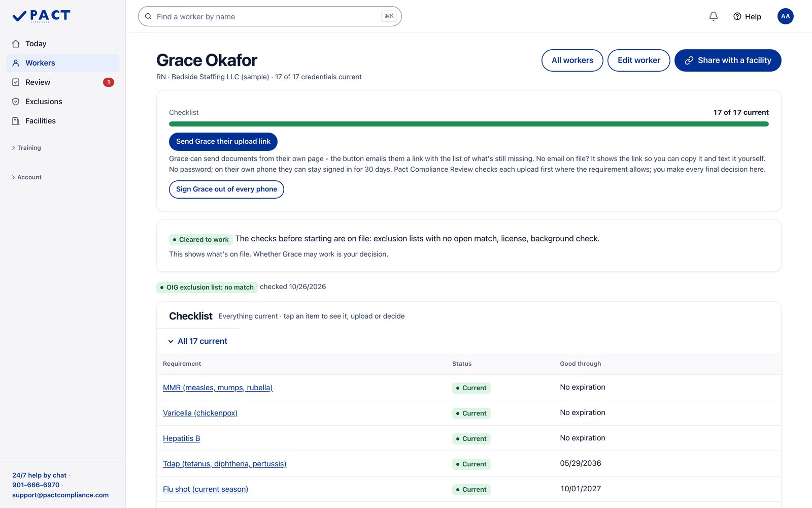
Task: Click phone number 901-666-6970
Action: [36, 485]
